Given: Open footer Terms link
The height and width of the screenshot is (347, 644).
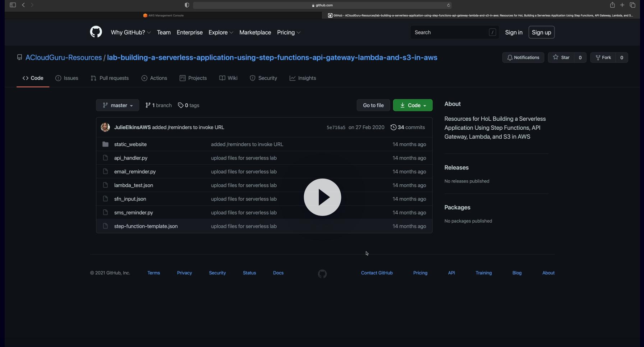Looking at the screenshot, I should coord(154,273).
